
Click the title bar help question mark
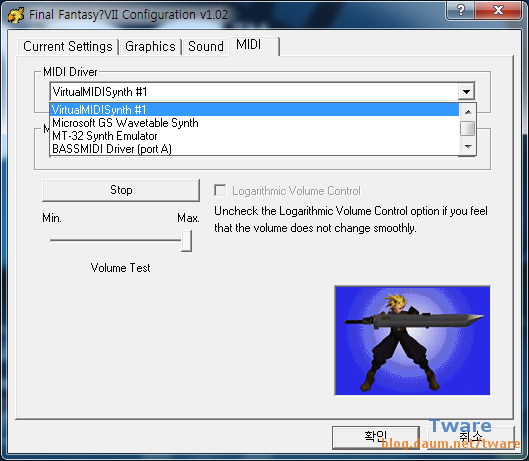click(461, 10)
